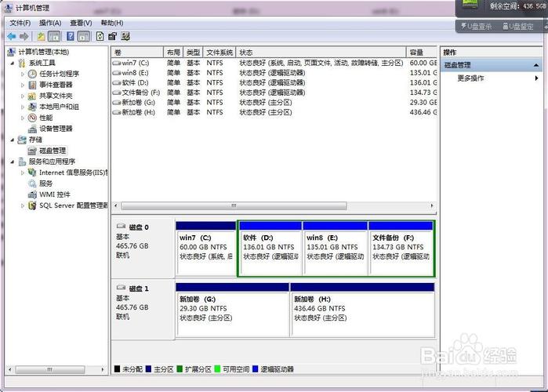The width and height of the screenshot is (548, 392).
Task: Collapse the 磁盘管理 actions section arrow
Action: 537,65
